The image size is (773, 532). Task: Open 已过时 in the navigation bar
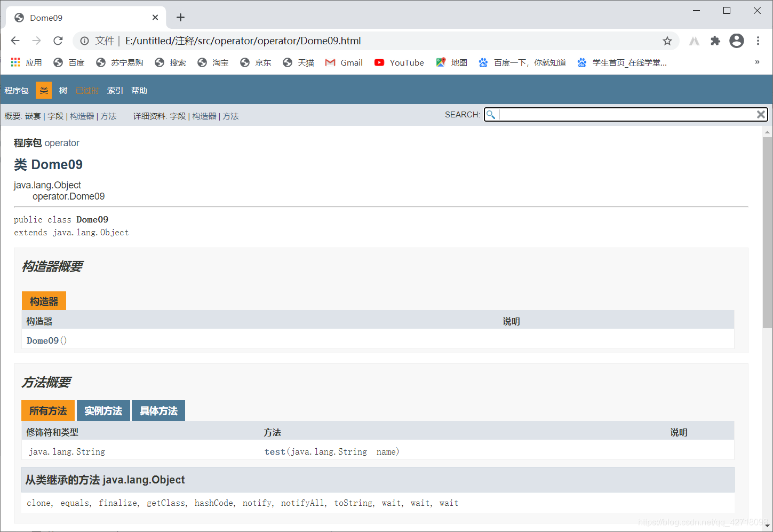pyautogui.click(x=87, y=90)
